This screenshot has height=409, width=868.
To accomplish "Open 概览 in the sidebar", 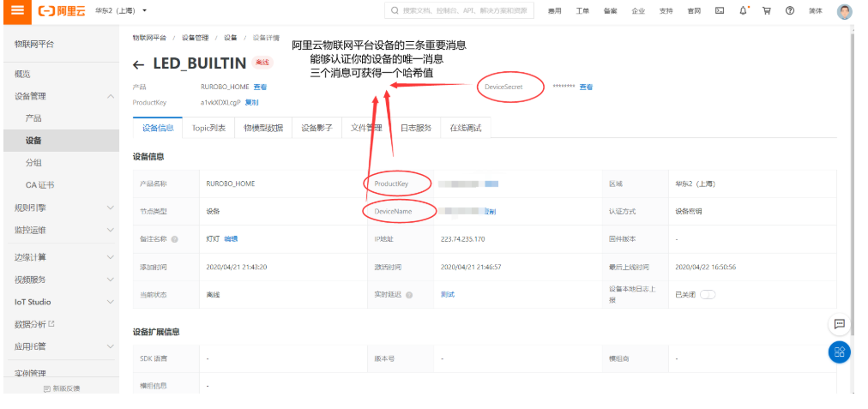I will pyautogui.click(x=22, y=74).
